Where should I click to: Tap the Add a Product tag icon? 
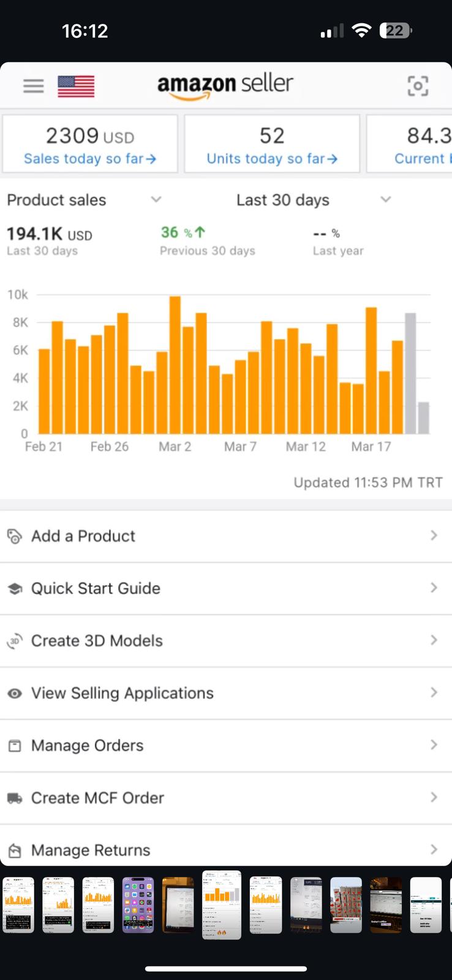click(14, 537)
